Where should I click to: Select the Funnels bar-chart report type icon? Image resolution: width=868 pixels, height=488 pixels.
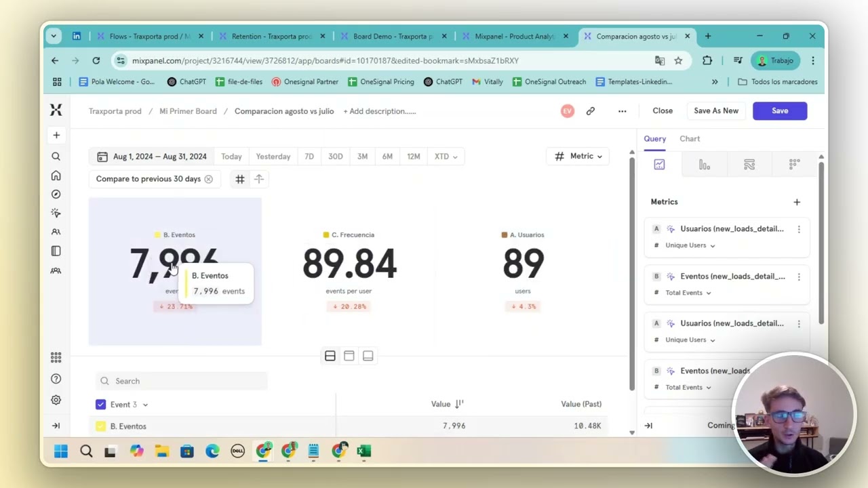point(705,165)
